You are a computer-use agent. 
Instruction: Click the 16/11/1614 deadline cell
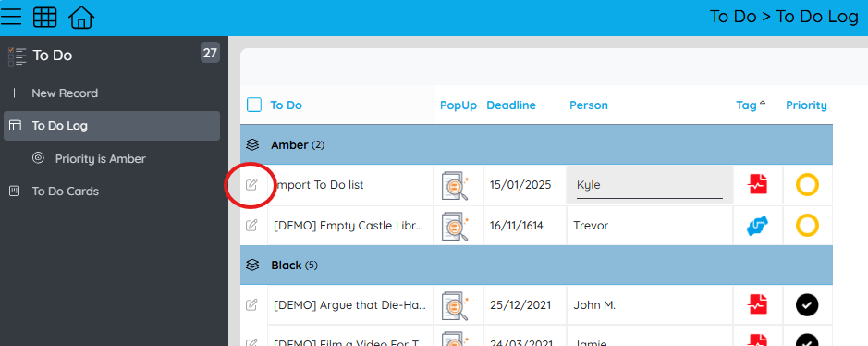click(x=525, y=226)
